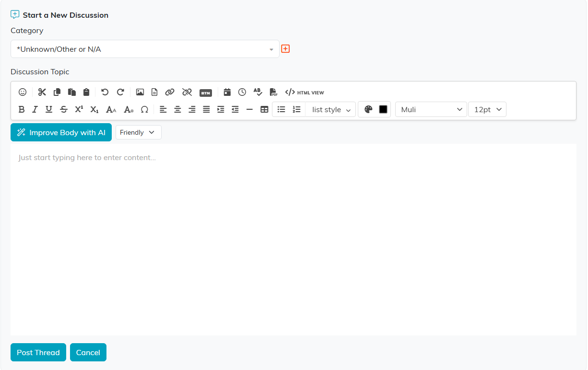Click the Post Thread button
Viewport: 588px width, 370px height.
click(38, 352)
